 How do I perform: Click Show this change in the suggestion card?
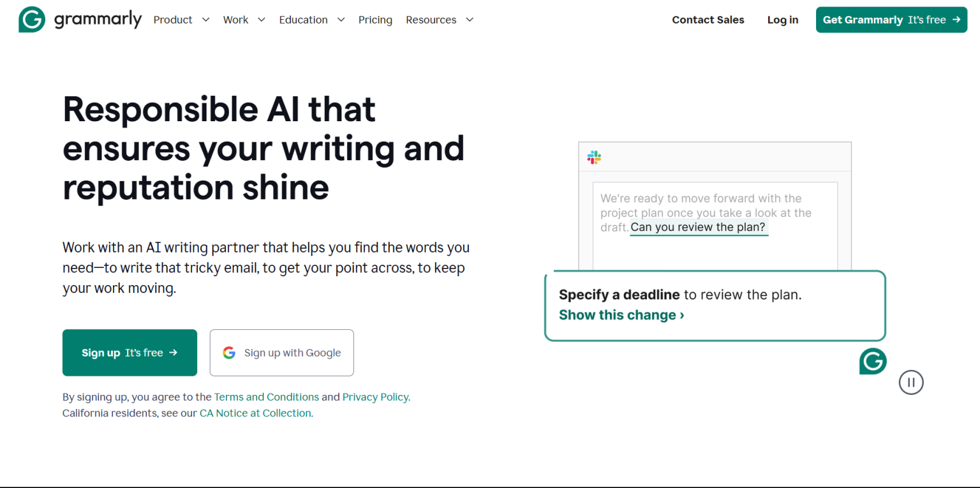[617, 314]
